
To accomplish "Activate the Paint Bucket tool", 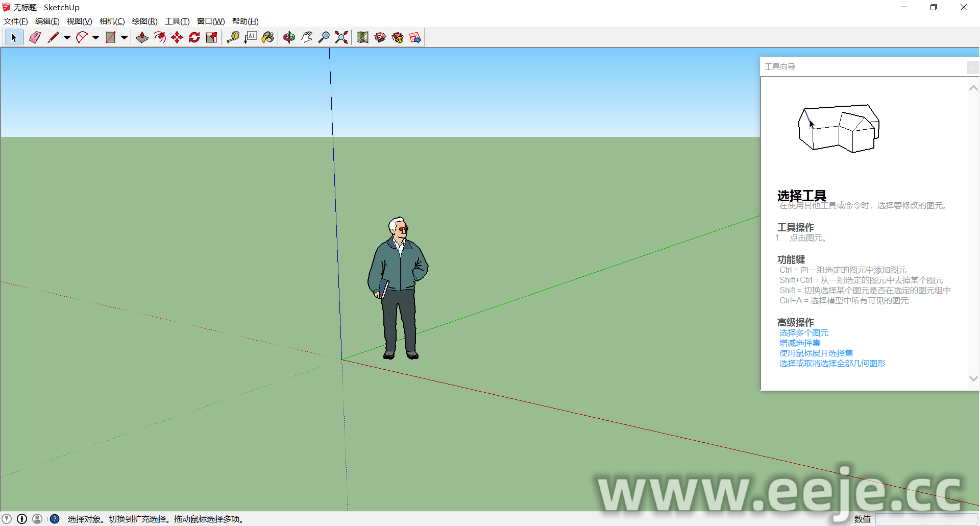I will [268, 37].
